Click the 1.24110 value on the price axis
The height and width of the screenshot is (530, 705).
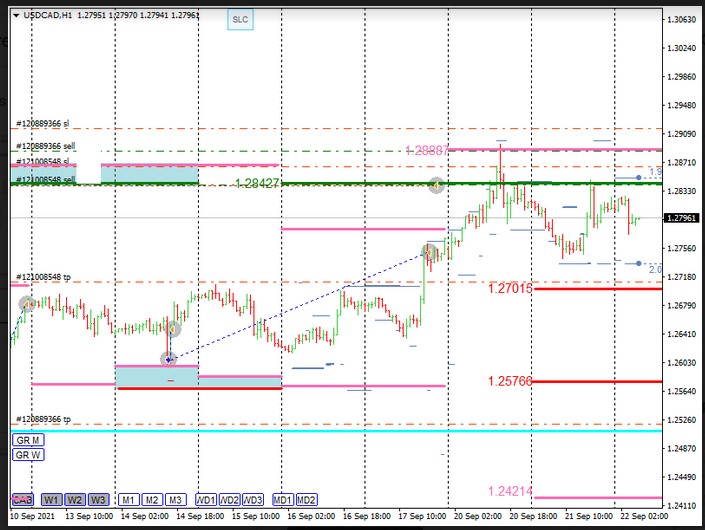click(681, 506)
